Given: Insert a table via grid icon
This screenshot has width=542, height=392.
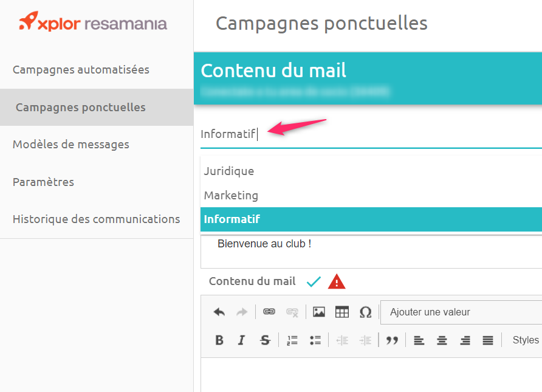Looking at the screenshot, I should (x=342, y=312).
